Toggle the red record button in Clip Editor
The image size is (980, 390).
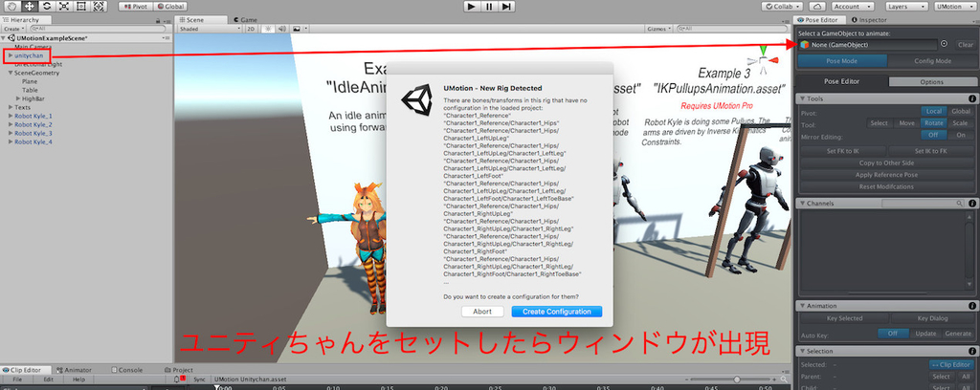183,379
